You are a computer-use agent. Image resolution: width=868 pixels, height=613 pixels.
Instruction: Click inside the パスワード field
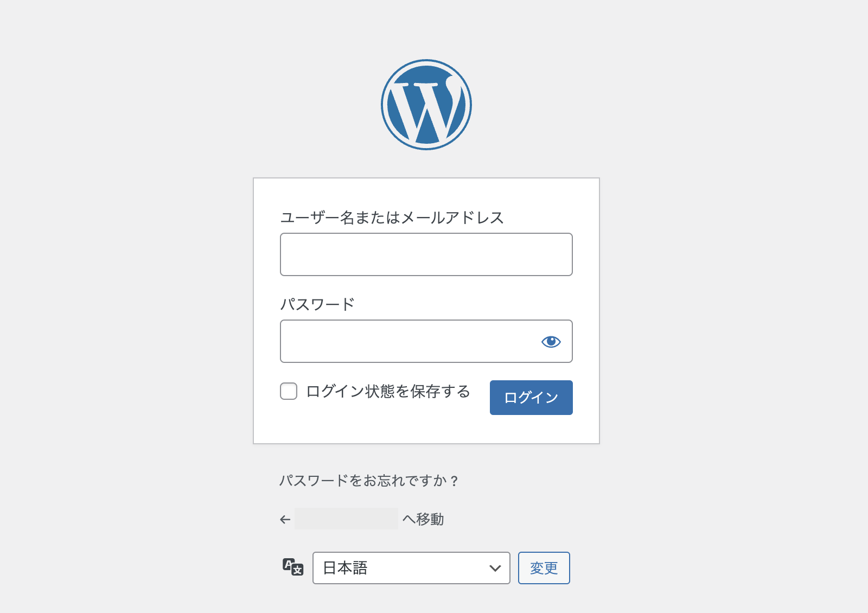click(x=407, y=341)
